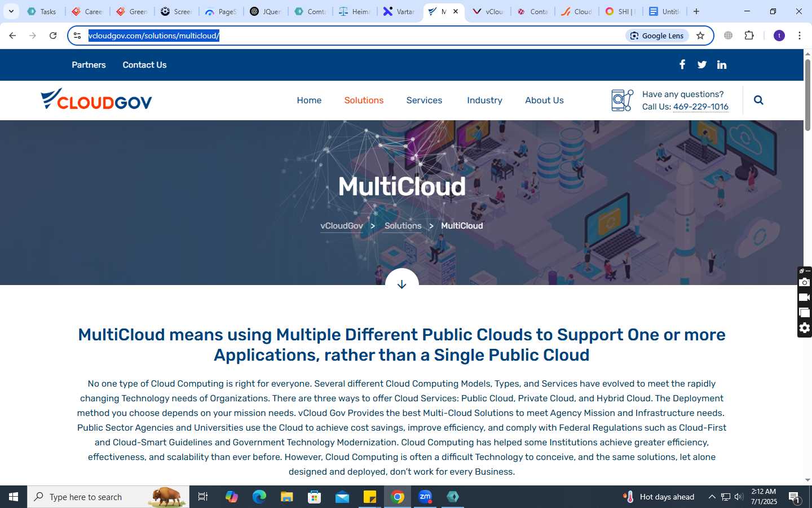The width and height of the screenshot is (812, 508).
Task: Switch to the JQuery browser tab
Action: click(x=266, y=11)
